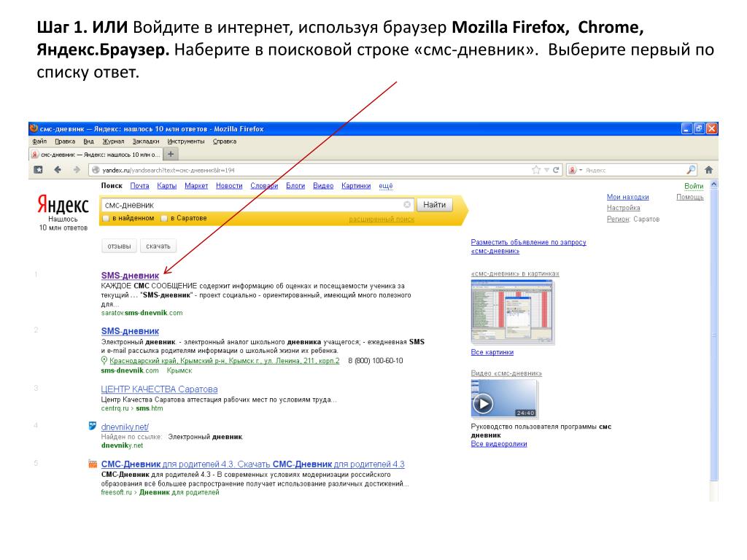The image size is (747, 560).
Task: Open Мои находки link
Action: [628, 197]
